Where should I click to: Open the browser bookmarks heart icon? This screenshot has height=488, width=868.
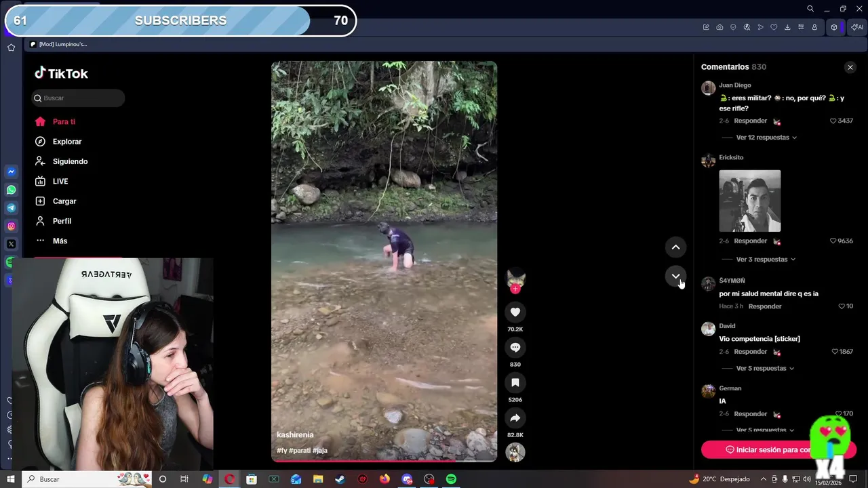coord(774,27)
